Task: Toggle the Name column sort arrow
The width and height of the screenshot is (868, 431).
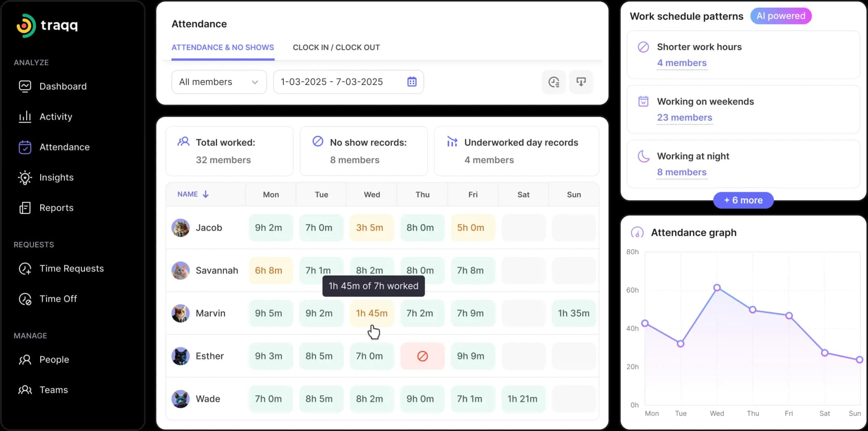Action: (206, 194)
